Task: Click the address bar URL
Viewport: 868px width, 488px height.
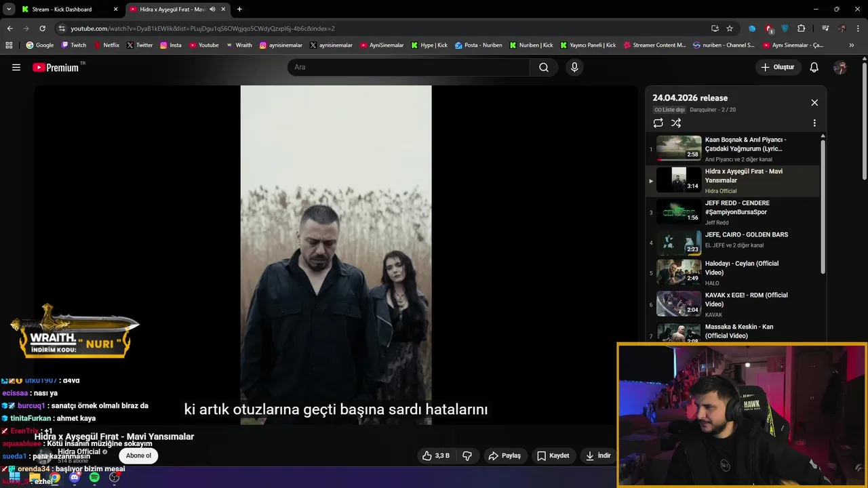Action: 203,28
